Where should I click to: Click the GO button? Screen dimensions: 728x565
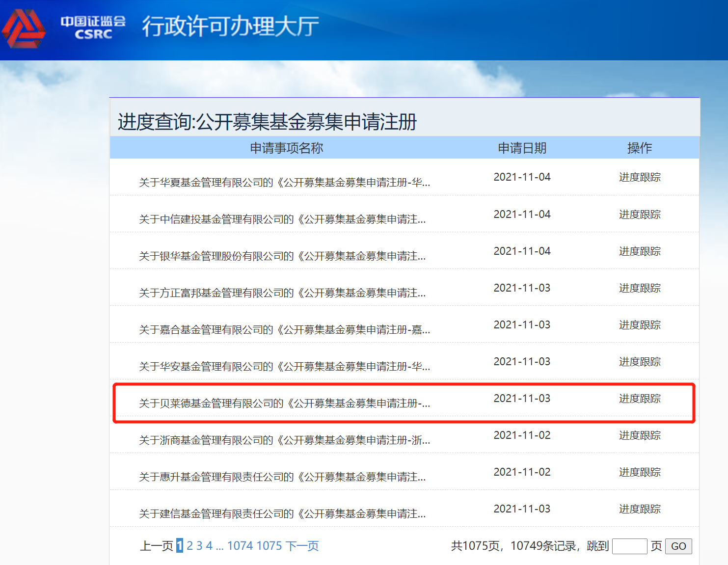click(678, 546)
